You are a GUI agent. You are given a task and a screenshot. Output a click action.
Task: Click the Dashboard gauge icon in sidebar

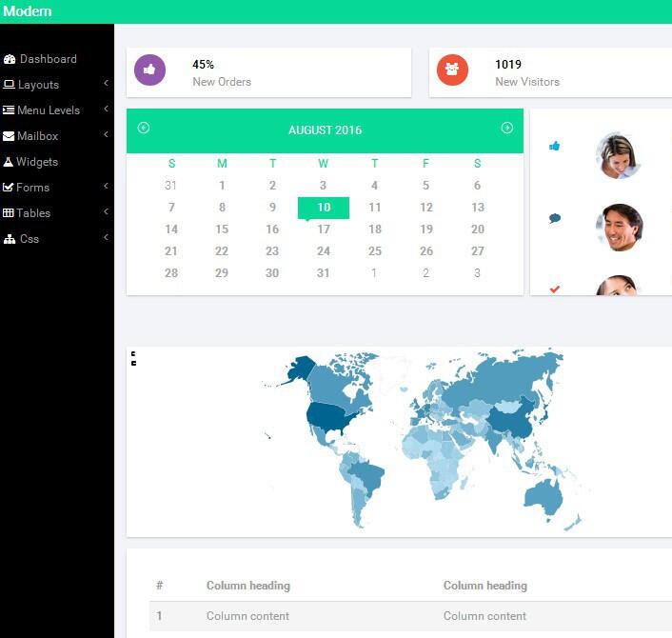(10, 59)
